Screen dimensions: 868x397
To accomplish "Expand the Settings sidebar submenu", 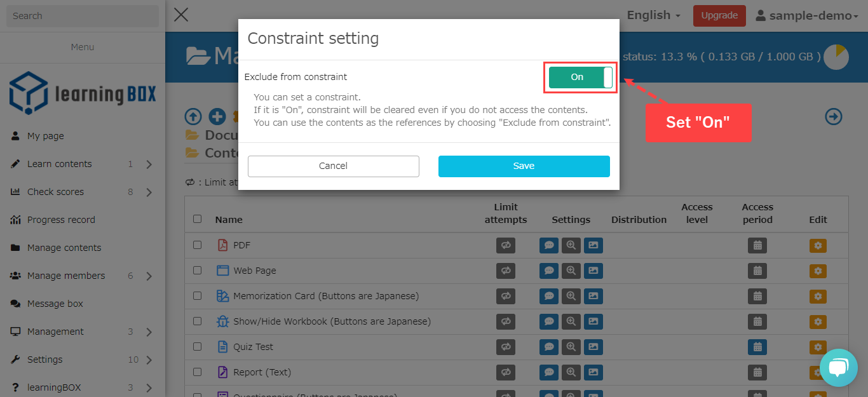I will click(x=149, y=360).
